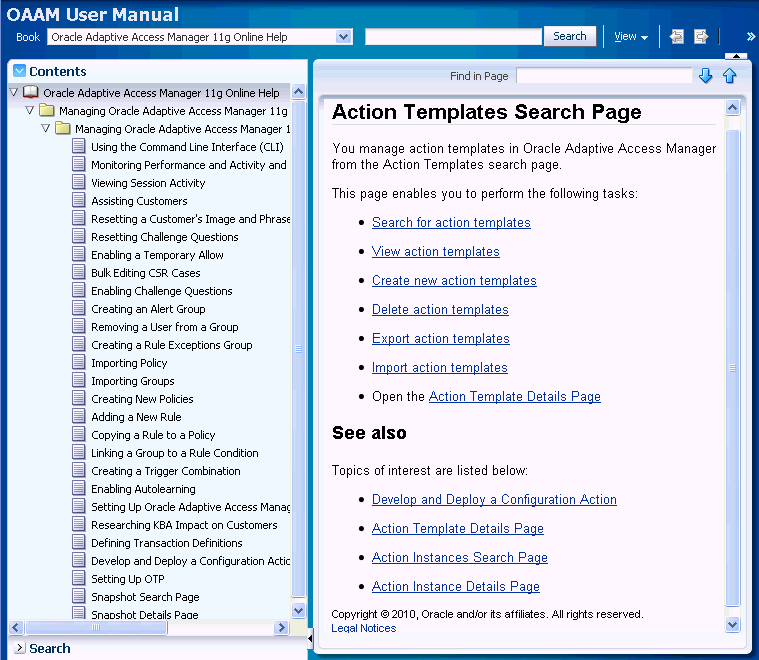Image resolution: width=759 pixels, height=660 pixels.
Task: Click the Enabling Autolearning page icon
Action: coord(78,488)
